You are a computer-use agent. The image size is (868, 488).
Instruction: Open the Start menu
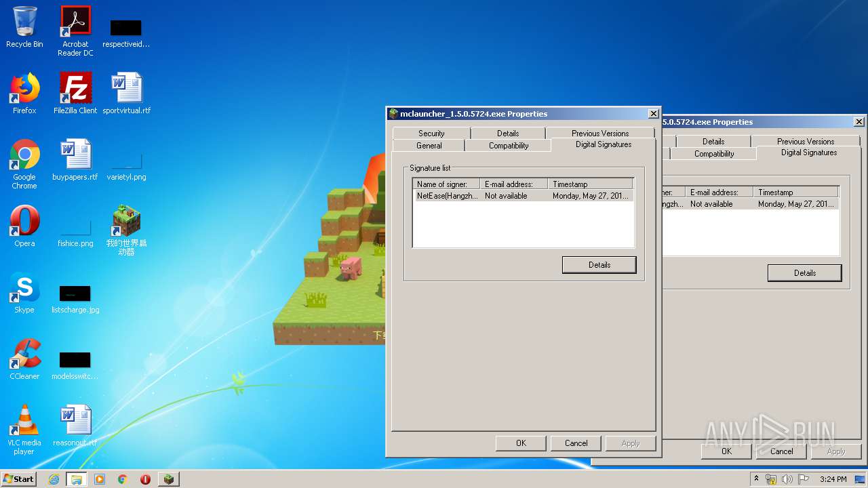pyautogui.click(x=19, y=479)
